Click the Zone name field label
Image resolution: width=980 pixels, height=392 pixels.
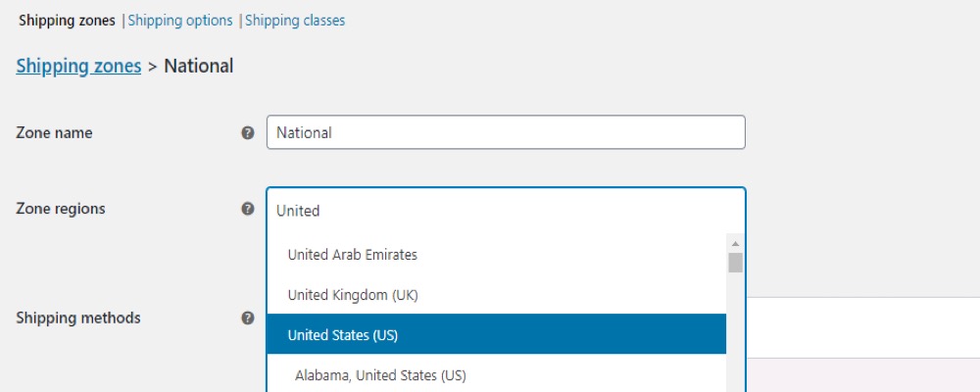click(x=54, y=132)
